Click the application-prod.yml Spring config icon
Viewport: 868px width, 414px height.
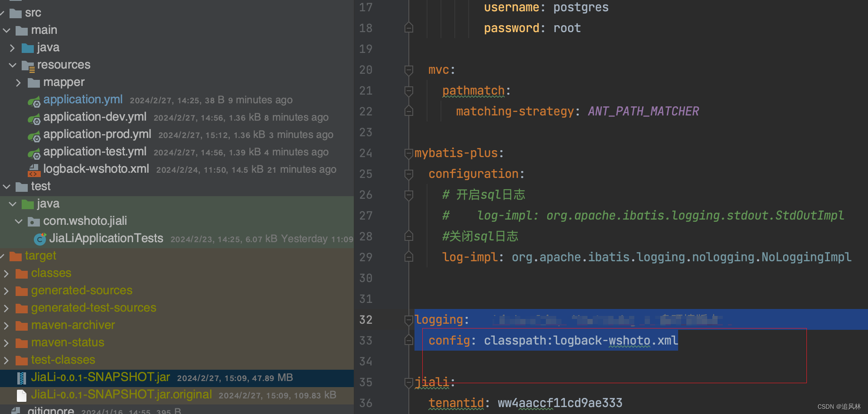[34, 136]
